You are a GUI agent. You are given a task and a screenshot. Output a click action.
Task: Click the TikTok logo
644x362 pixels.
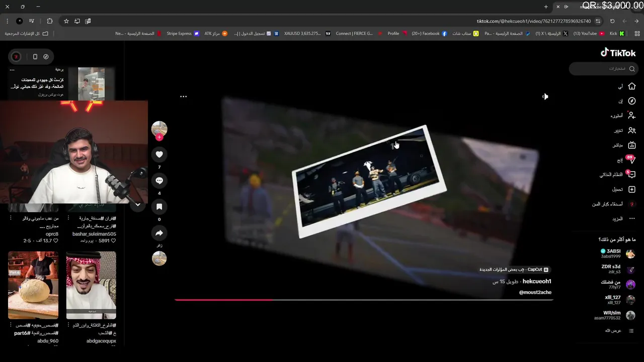click(618, 53)
